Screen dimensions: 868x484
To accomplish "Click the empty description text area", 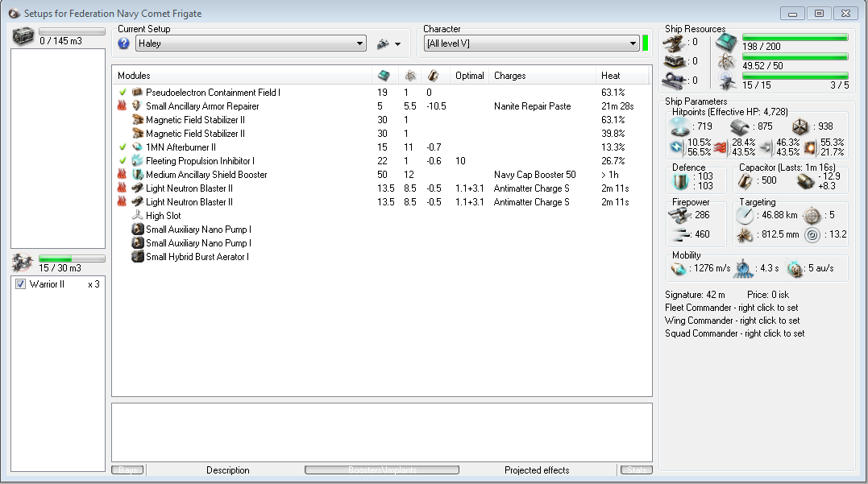I will click(x=382, y=432).
